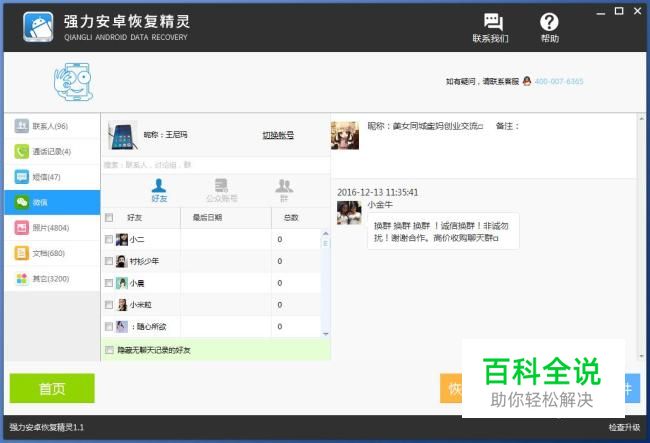Click 小金牛's avatar in the chat
The image size is (650, 443).
pos(349,213)
